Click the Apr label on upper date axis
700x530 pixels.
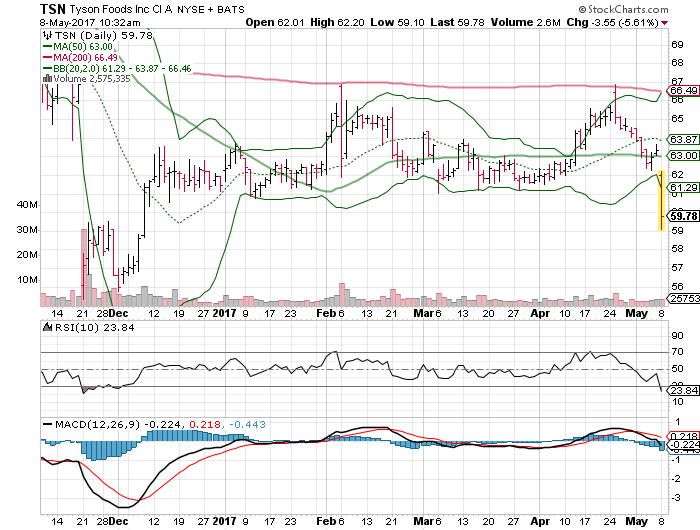[540, 313]
